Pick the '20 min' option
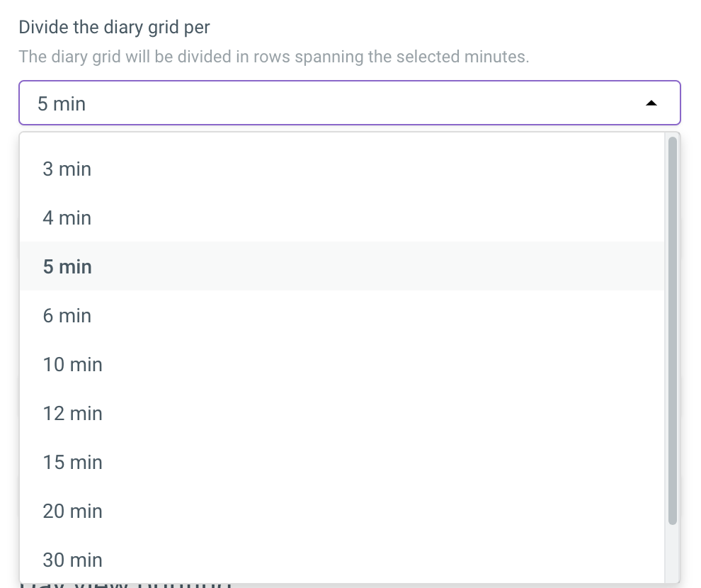 pyautogui.click(x=72, y=511)
